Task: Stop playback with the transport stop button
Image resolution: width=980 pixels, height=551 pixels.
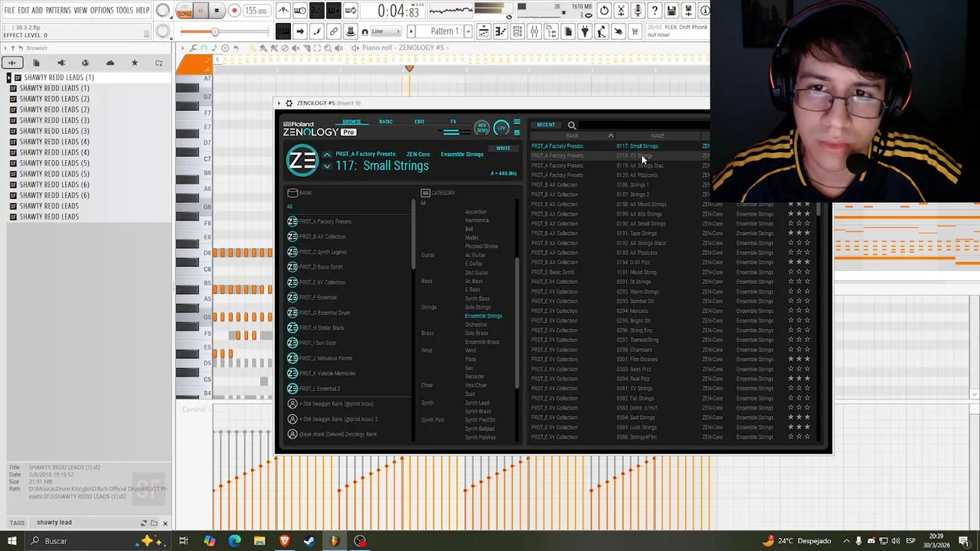Action: 217,11
